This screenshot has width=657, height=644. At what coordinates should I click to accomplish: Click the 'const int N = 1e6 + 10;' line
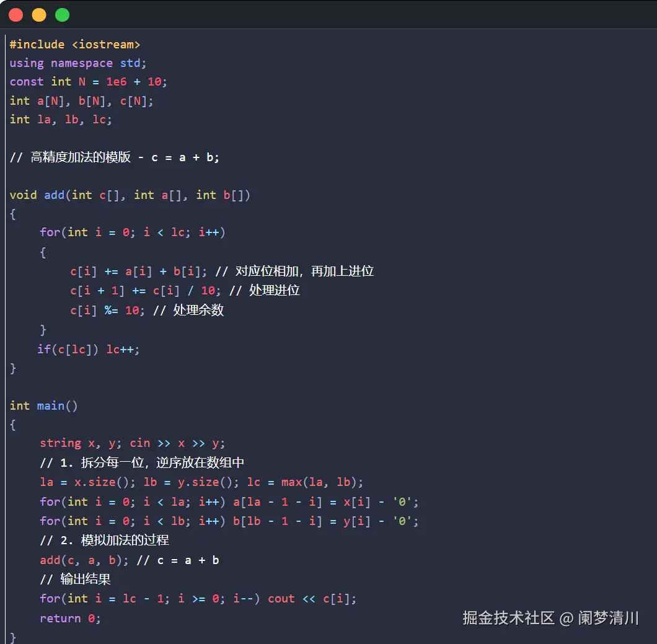(89, 82)
